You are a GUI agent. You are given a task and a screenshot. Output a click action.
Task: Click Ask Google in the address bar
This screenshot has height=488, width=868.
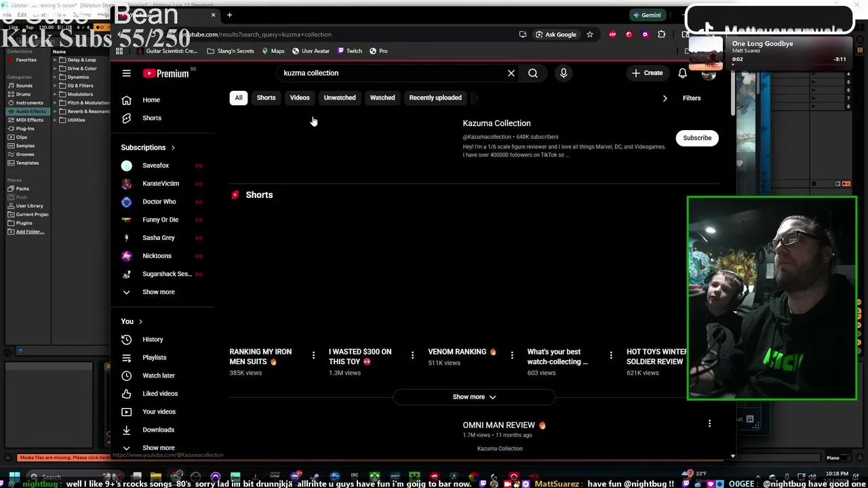click(x=555, y=35)
